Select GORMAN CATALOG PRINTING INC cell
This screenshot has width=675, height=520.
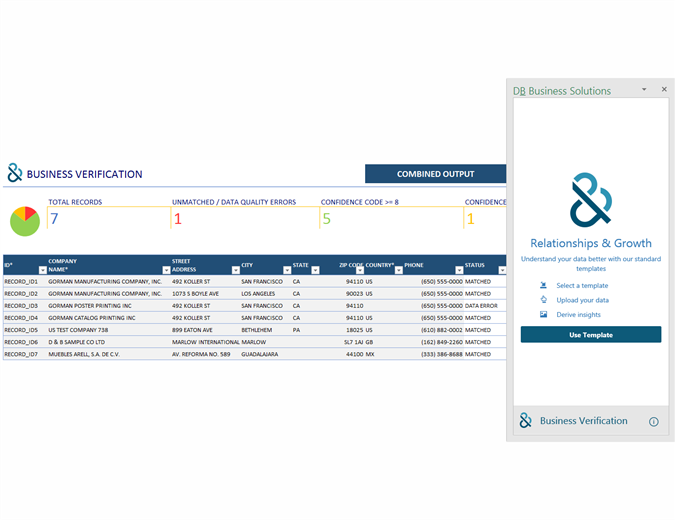tap(92, 318)
